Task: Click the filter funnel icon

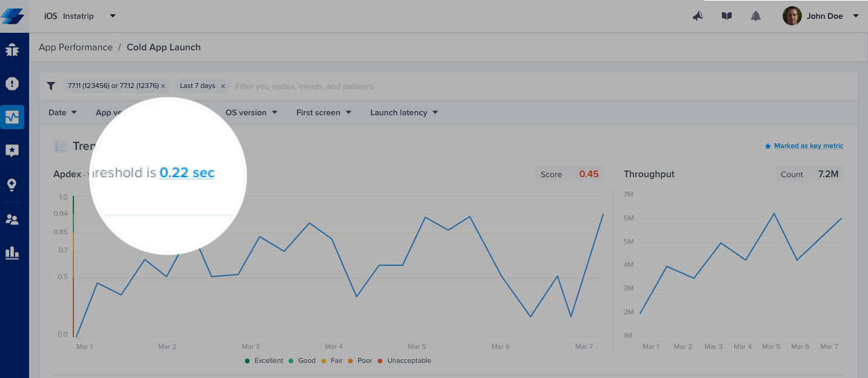Action: point(51,86)
